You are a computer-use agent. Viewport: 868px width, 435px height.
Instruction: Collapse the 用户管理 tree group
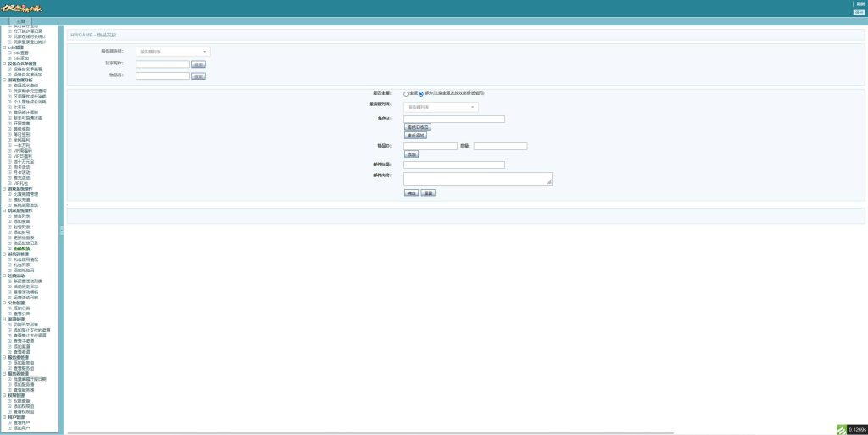pos(3,417)
